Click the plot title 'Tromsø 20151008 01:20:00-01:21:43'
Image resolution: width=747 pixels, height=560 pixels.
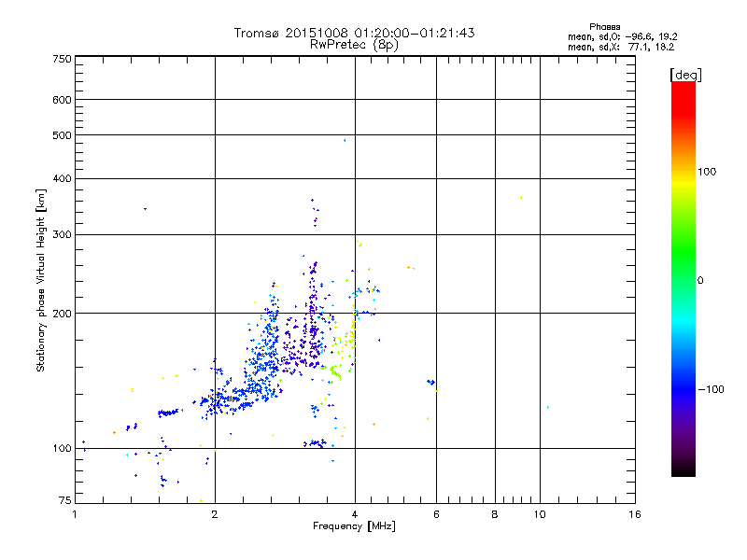[354, 33]
